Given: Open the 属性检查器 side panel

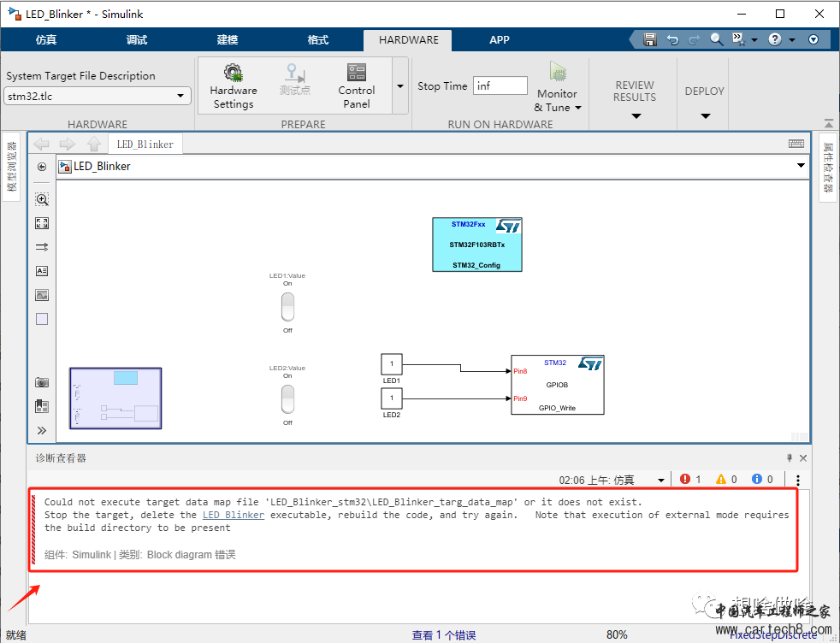Looking at the screenshot, I should [x=828, y=167].
